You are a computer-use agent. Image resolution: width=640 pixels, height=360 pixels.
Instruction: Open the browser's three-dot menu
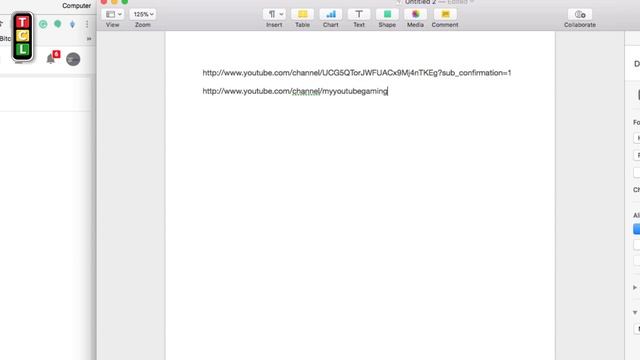87,24
